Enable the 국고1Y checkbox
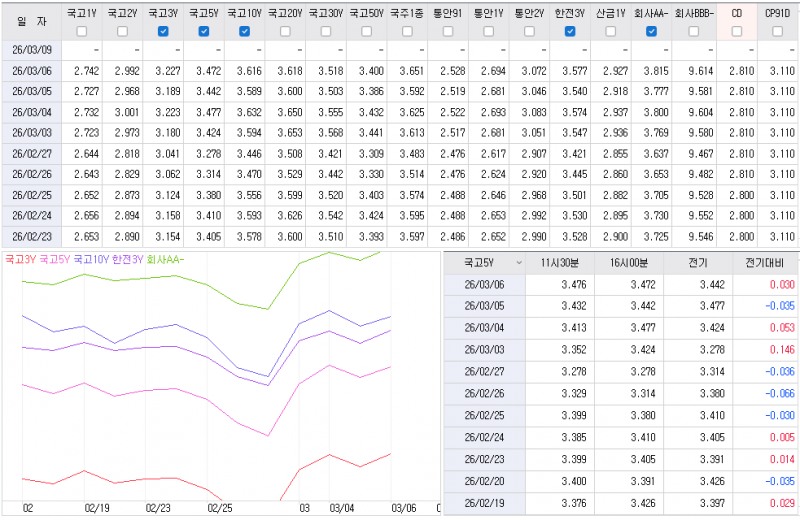Screen dimensions: 800x520 tap(81, 31)
